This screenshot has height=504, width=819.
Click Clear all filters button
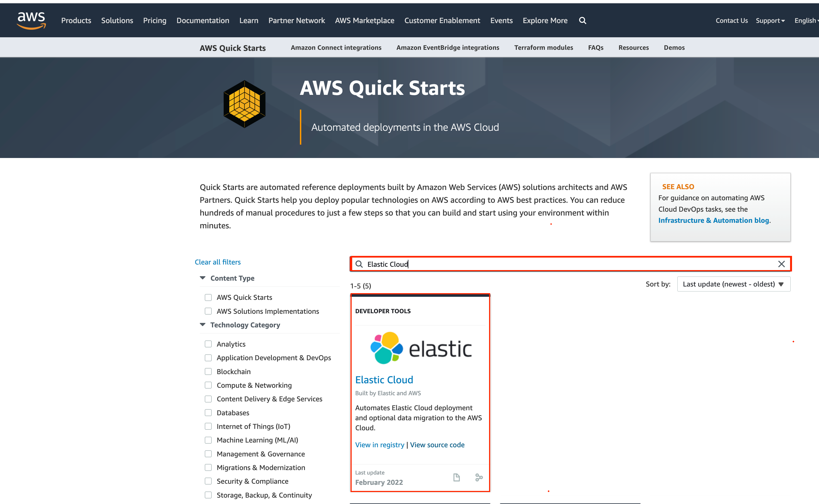point(217,261)
